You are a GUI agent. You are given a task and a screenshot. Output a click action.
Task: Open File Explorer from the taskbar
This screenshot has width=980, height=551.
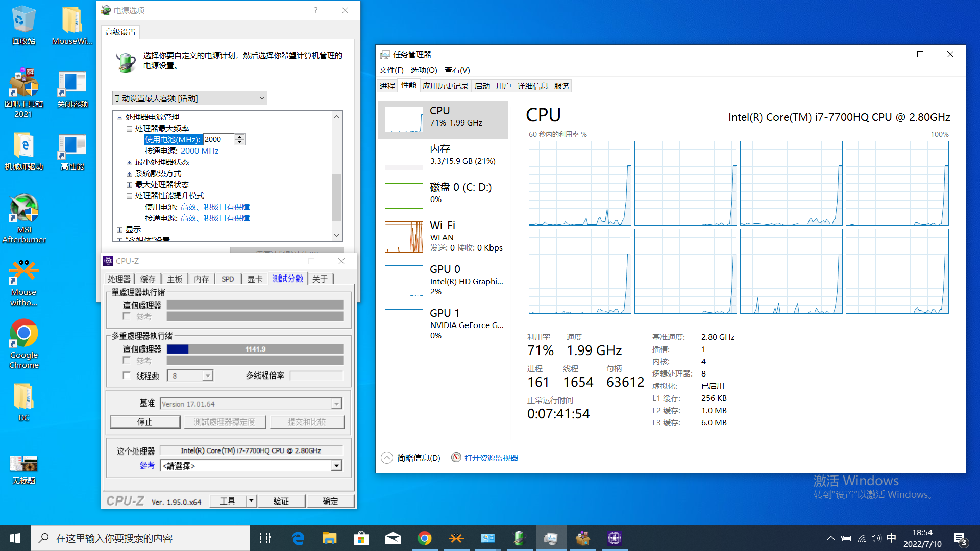[x=329, y=538]
